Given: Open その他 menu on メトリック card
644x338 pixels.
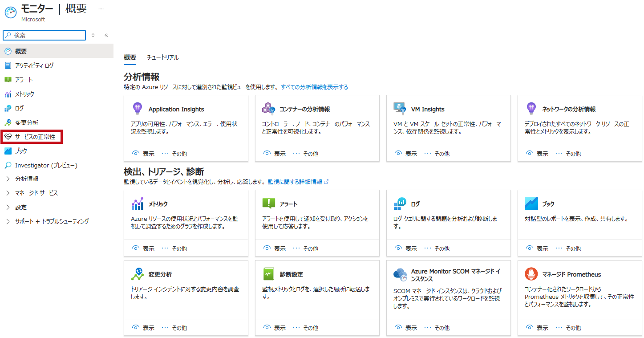Looking at the screenshot, I should coord(174,248).
